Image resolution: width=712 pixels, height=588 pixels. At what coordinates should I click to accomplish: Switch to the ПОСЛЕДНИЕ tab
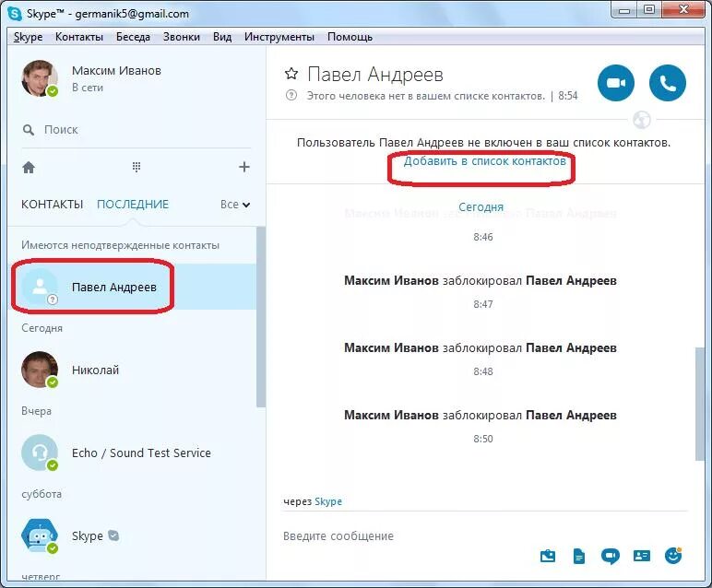click(x=133, y=205)
